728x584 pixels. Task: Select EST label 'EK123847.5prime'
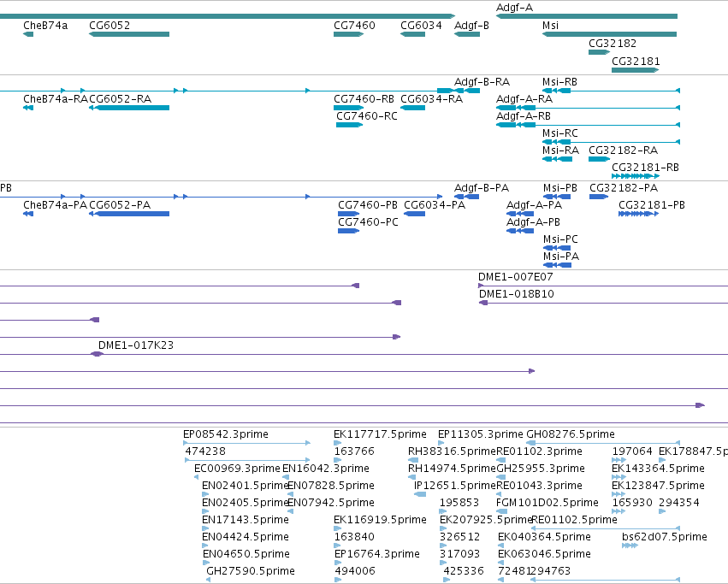659,486
